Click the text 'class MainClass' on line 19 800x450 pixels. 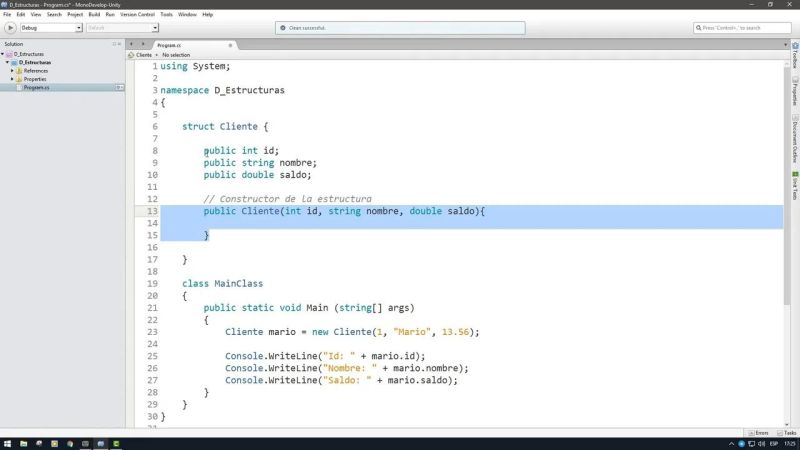pos(222,284)
